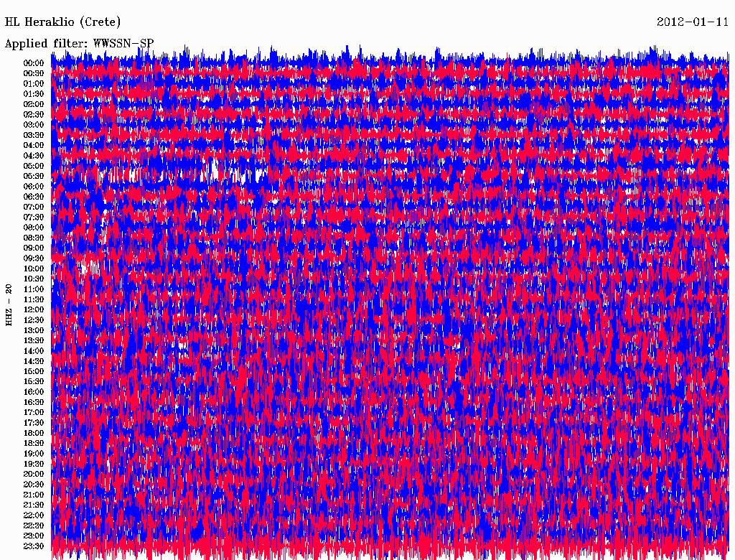Screen dimensions: 735x560
Task: Select the 19:00 time label
Action: click(34, 454)
